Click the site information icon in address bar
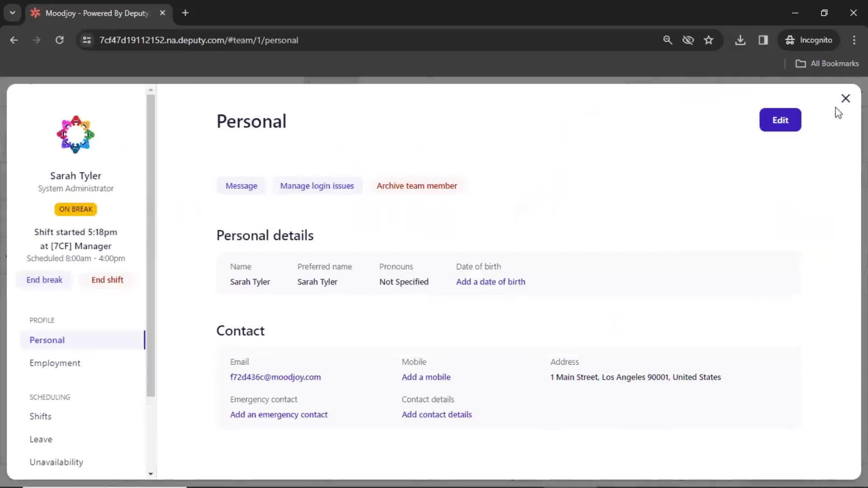The image size is (868, 488). (x=87, y=40)
